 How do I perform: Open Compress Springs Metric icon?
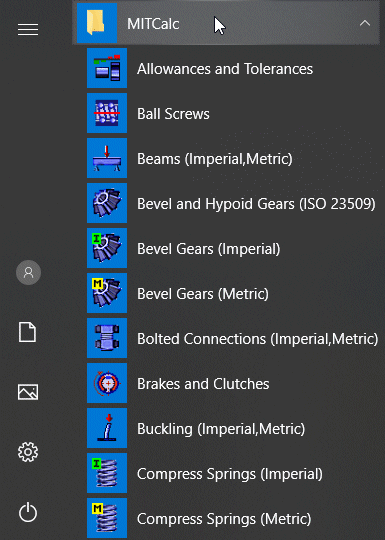107,518
